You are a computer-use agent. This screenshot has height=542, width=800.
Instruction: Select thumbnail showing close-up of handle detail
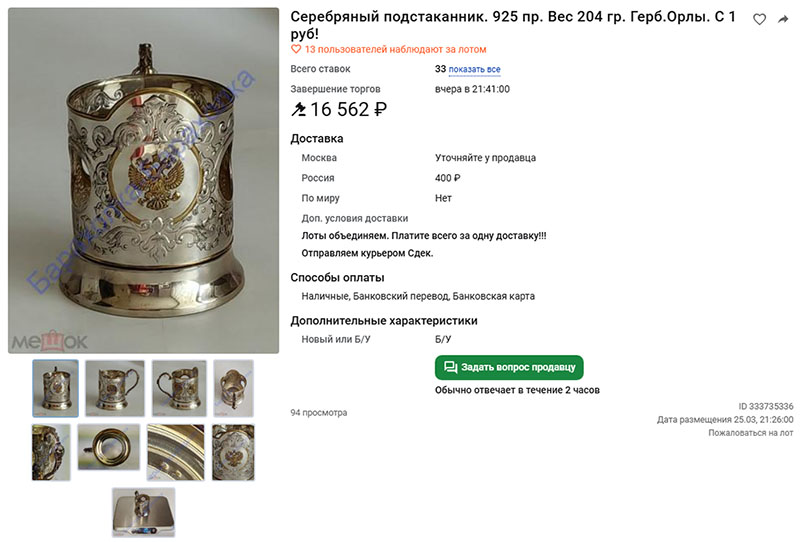(x=51, y=452)
